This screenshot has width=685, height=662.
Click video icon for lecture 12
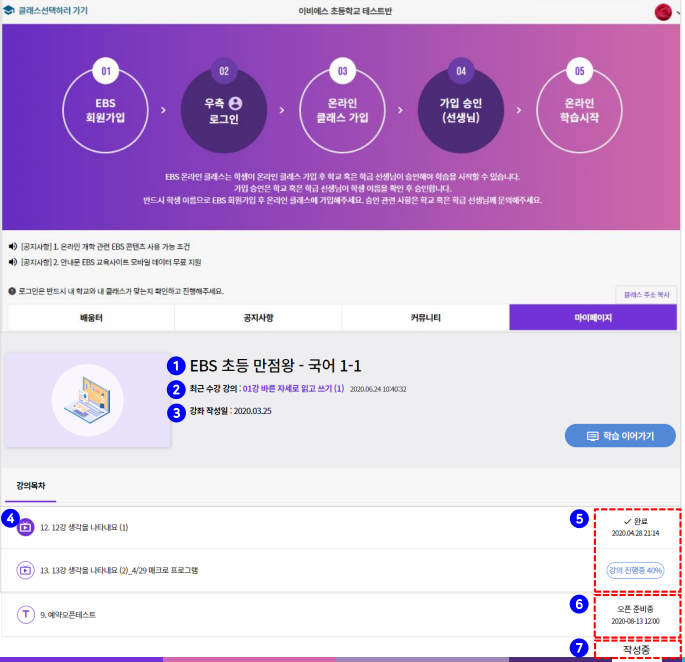(x=25, y=527)
